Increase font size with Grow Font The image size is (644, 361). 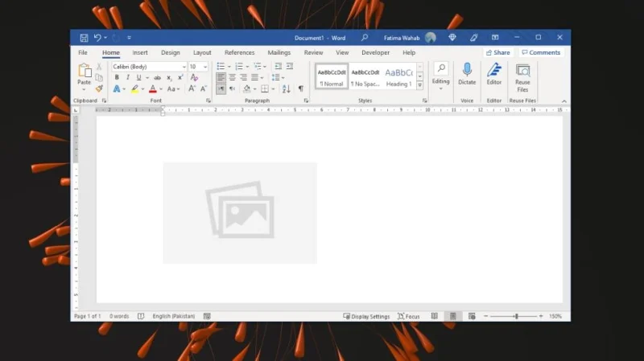(x=192, y=88)
